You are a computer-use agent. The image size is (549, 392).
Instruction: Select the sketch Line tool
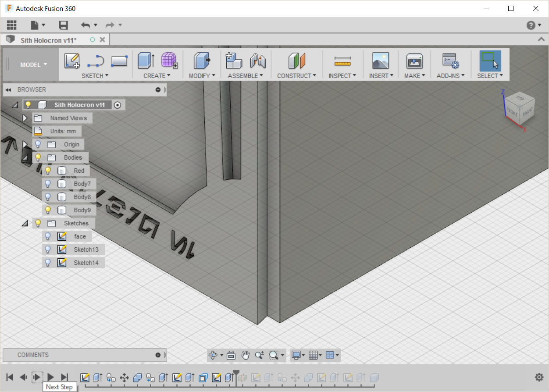point(96,61)
